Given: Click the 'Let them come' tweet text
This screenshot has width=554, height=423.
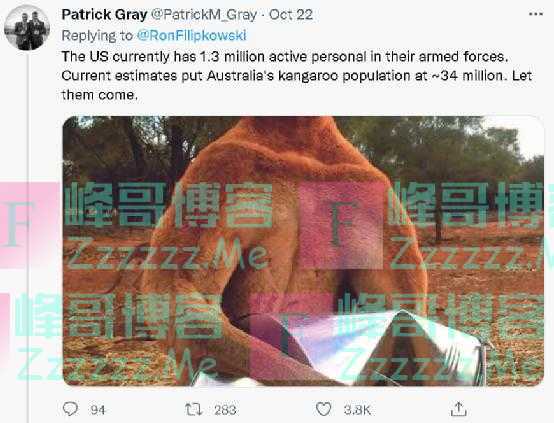Looking at the screenshot, I should point(297,85).
